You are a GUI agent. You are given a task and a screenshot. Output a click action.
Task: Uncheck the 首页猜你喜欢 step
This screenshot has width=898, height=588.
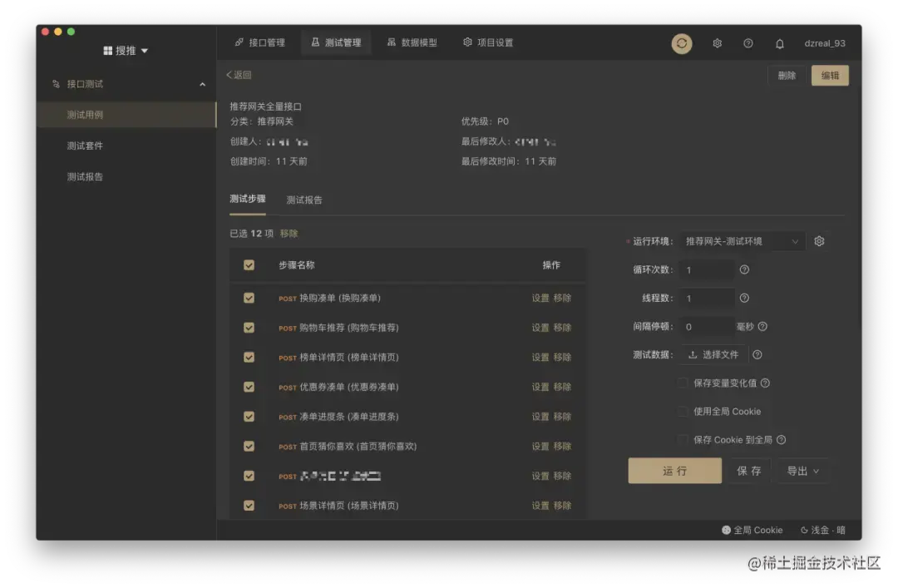tap(249, 447)
